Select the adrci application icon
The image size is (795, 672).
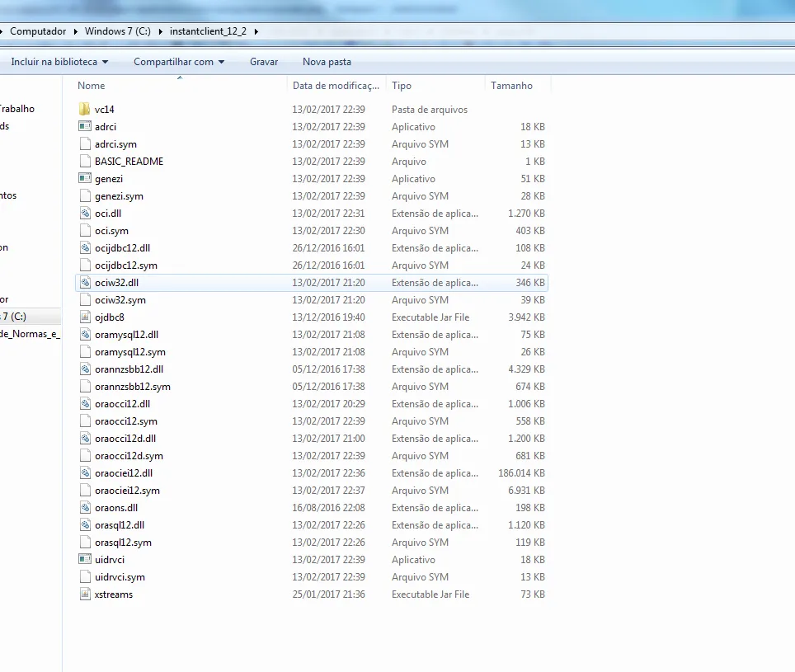tap(85, 126)
